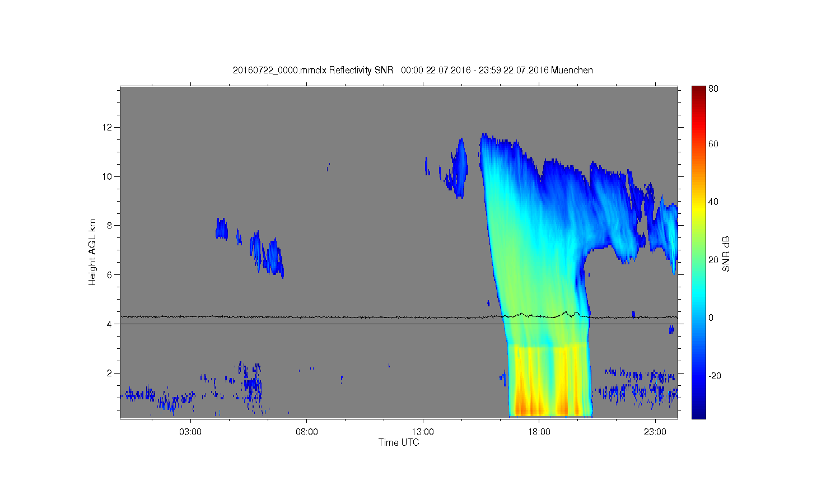Viewport: 840px width, 504px height.
Task: Click the height tick label 8
Action: click(x=110, y=226)
